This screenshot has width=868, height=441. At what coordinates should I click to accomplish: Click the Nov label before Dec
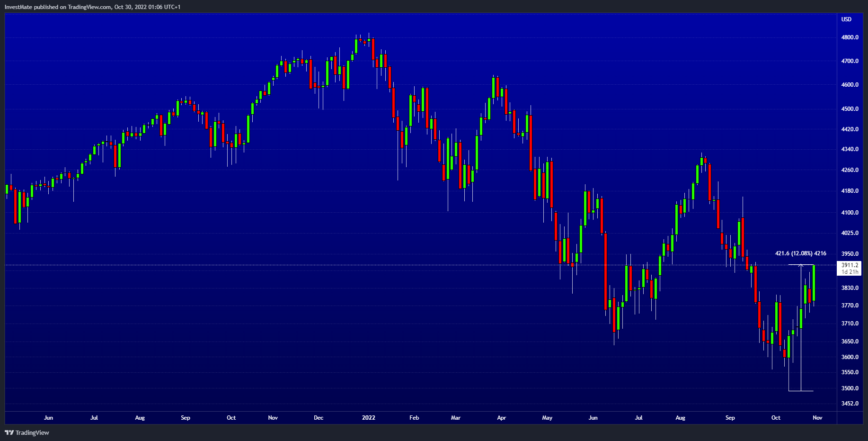click(x=273, y=418)
